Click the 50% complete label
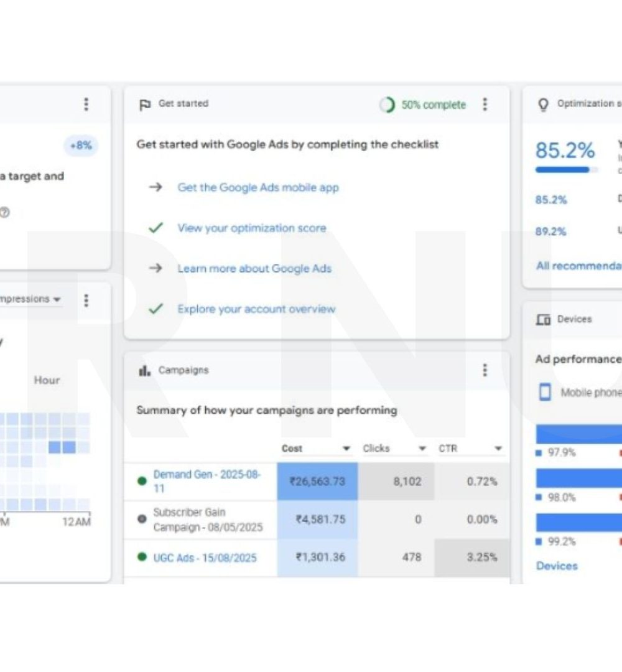 point(434,105)
